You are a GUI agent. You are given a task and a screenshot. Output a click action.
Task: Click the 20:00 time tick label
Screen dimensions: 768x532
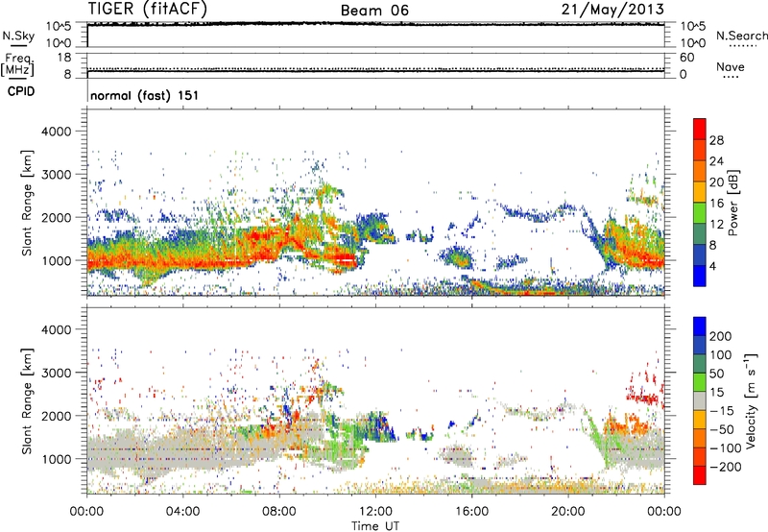coord(568,512)
